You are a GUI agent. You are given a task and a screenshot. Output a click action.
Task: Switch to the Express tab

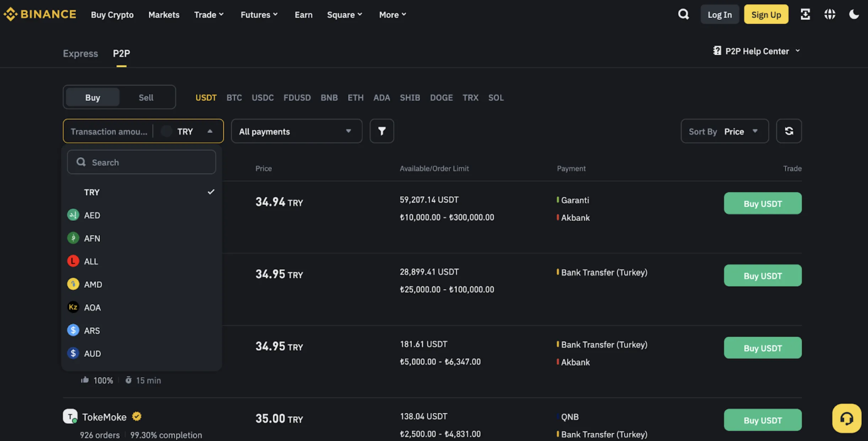[80, 53]
